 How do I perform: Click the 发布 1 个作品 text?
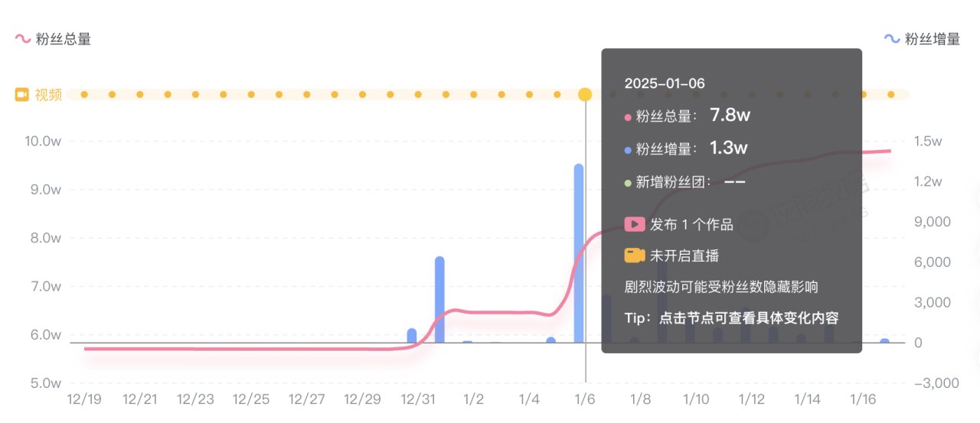(x=692, y=224)
